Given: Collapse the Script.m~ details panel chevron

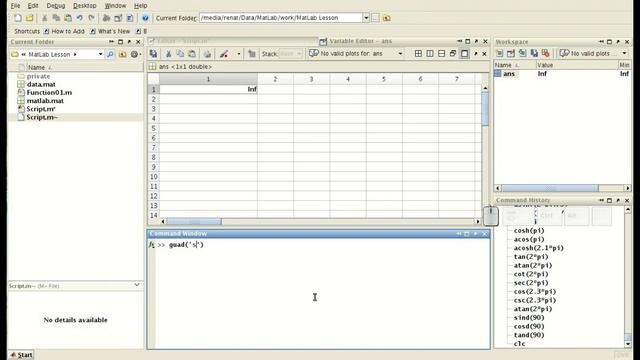Looking at the screenshot, I should tap(137, 285).
